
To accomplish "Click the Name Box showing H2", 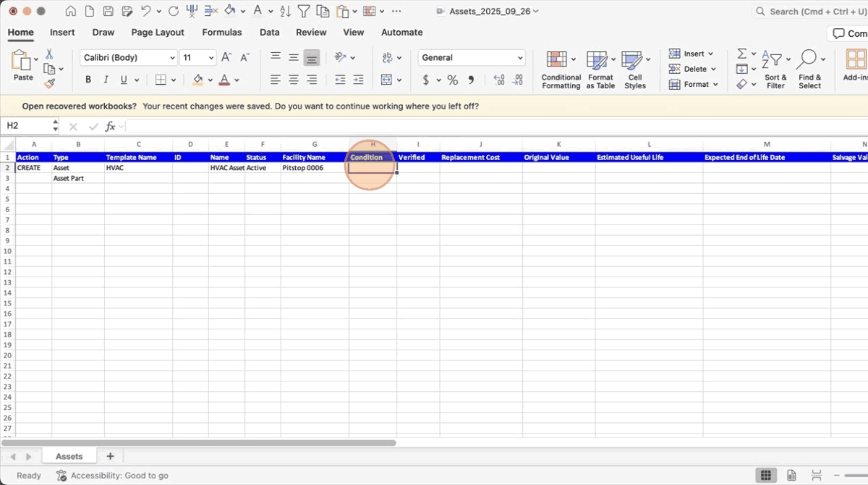I will [29, 126].
